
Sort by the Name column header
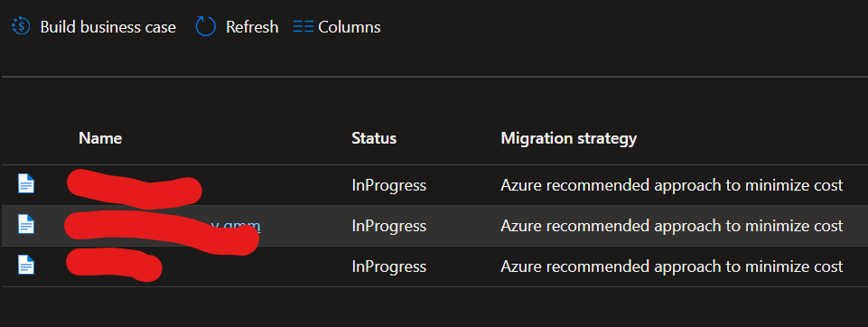[x=100, y=138]
